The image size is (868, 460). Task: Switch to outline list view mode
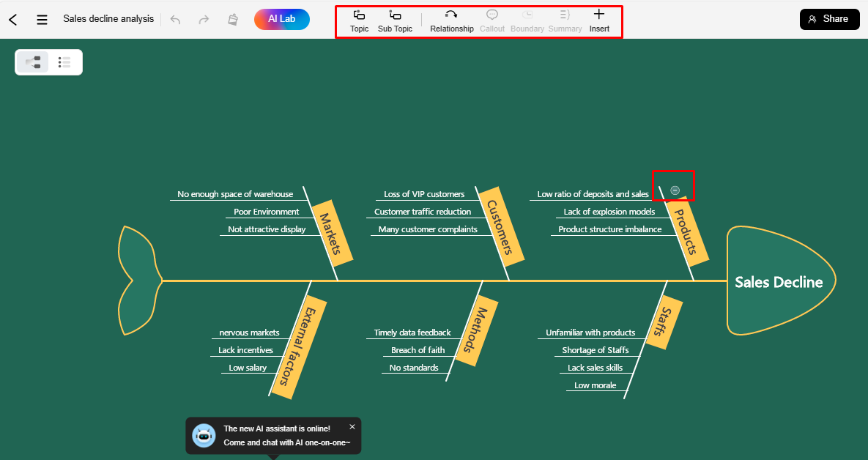[x=64, y=62]
